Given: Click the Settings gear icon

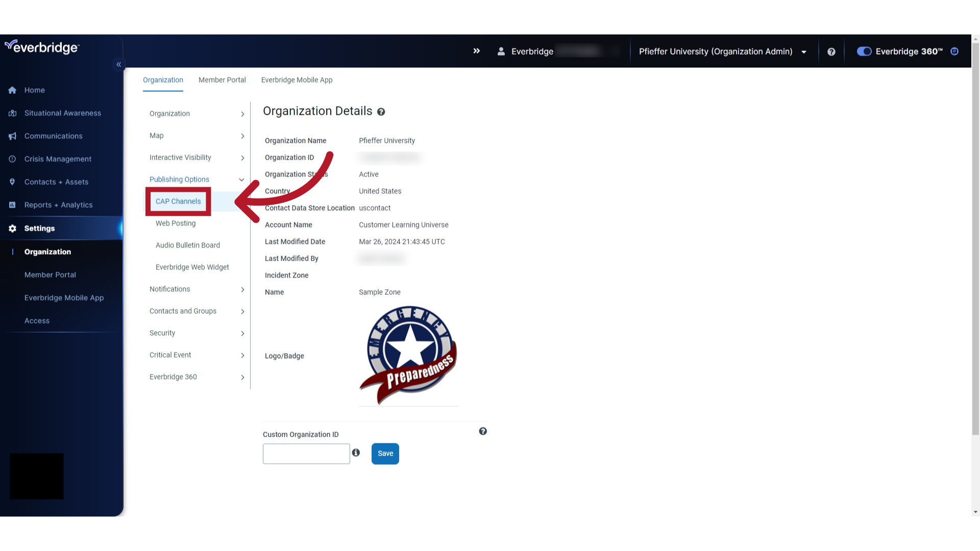Looking at the screenshot, I should click(x=12, y=228).
